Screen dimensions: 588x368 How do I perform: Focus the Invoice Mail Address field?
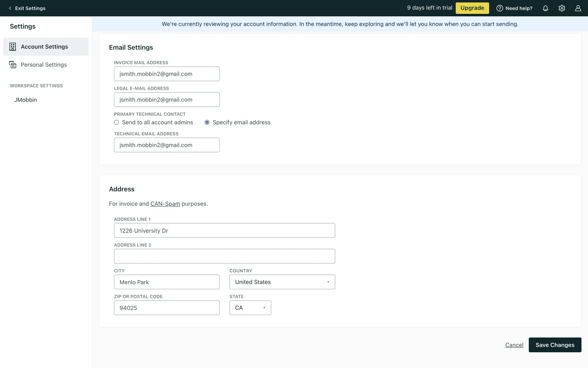167,74
